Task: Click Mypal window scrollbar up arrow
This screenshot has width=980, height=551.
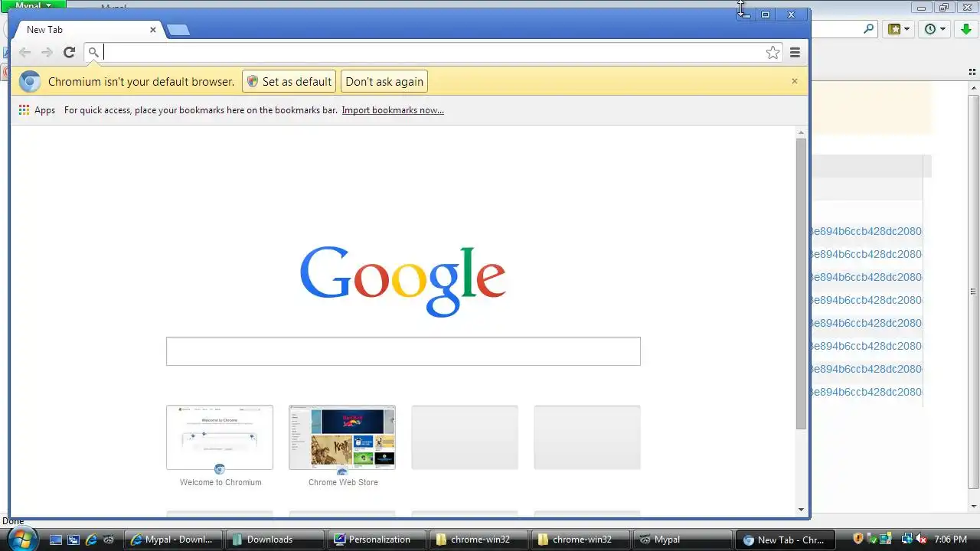Action: [973, 86]
